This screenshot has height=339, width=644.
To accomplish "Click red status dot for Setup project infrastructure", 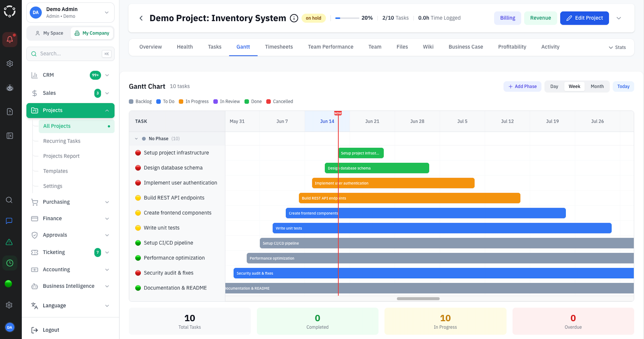I will 138,153.
